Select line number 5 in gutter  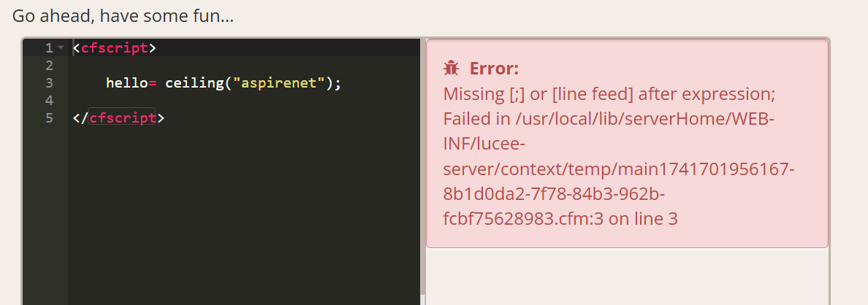[x=49, y=117]
